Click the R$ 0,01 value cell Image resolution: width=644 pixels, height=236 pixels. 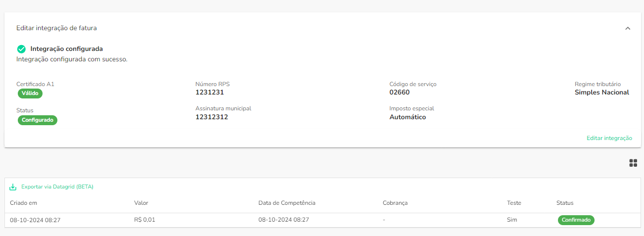[x=144, y=220]
